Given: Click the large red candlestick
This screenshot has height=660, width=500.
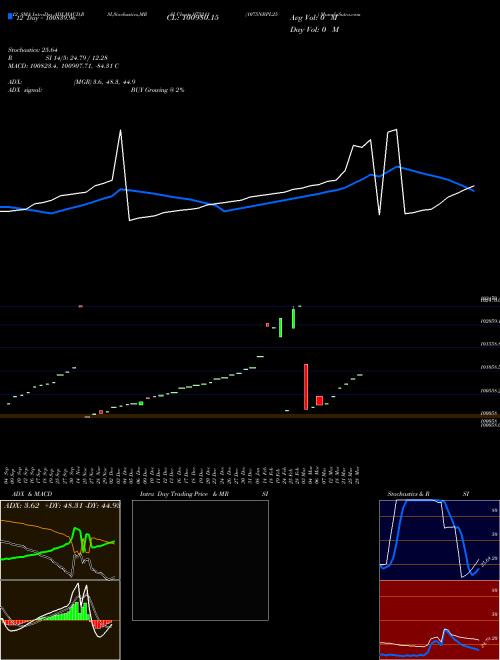Looking at the screenshot, I should 306,387.
